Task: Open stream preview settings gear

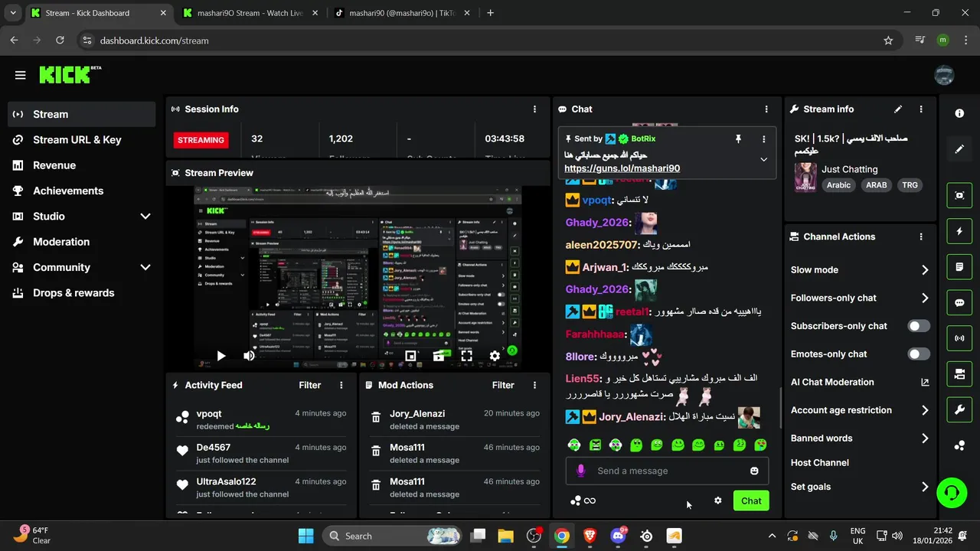Action: pyautogui.click(x=495, y=356)
